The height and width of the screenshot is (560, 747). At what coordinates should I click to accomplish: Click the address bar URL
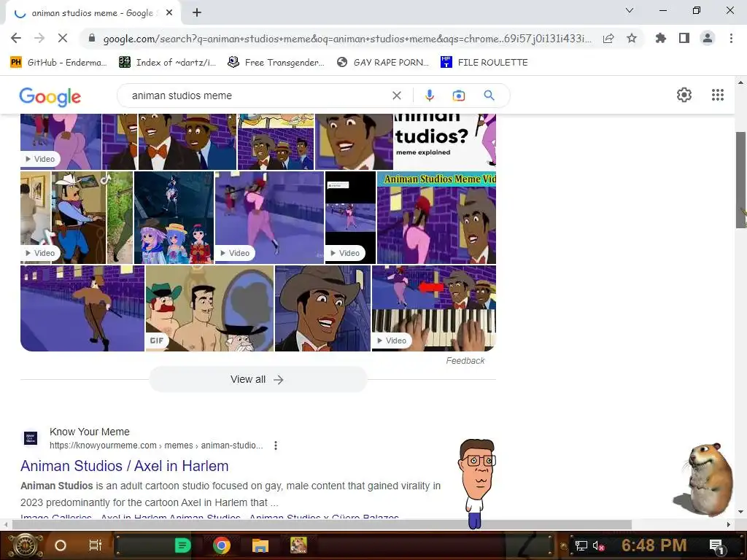pos(347,39)
